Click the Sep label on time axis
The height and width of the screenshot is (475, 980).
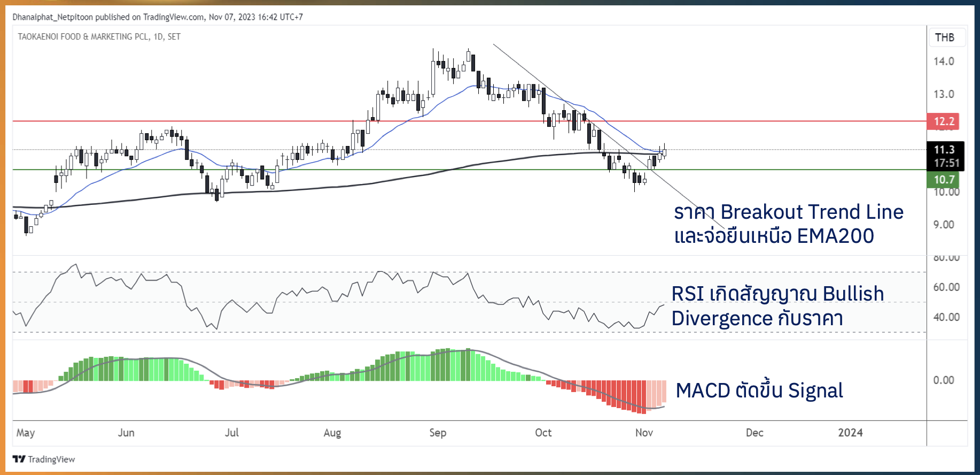coord(438,433)
